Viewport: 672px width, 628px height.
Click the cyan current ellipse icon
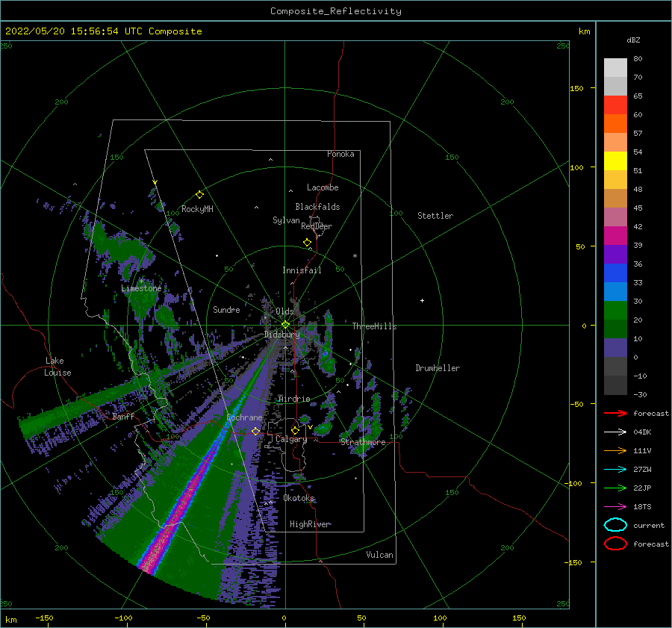click(x=615, y=525)
